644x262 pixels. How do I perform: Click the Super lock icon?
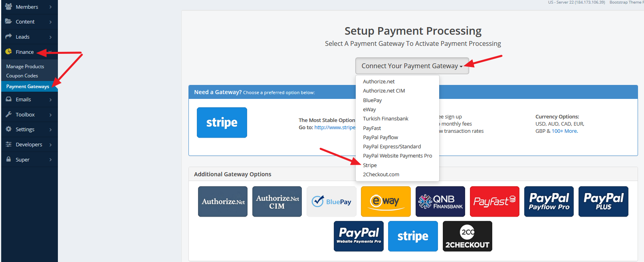(x=8, y=159)
